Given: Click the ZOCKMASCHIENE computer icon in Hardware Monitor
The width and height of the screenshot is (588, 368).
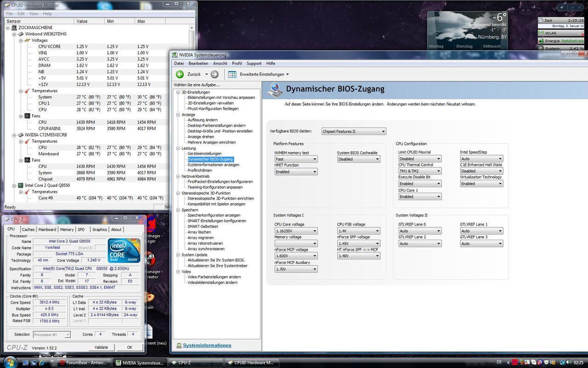Looking at the screenshot, I should pos(14,28).
